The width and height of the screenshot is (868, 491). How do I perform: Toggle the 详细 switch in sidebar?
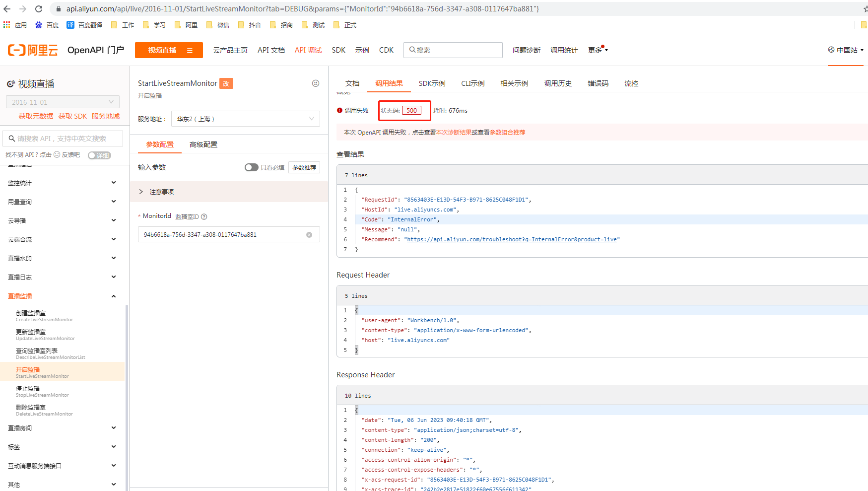[99, 155]
